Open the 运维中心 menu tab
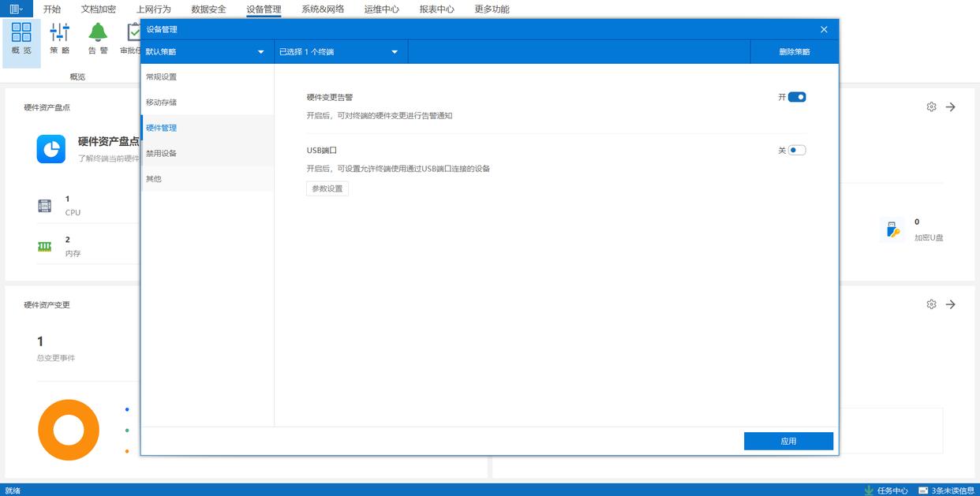 click(x=381, y=9)
